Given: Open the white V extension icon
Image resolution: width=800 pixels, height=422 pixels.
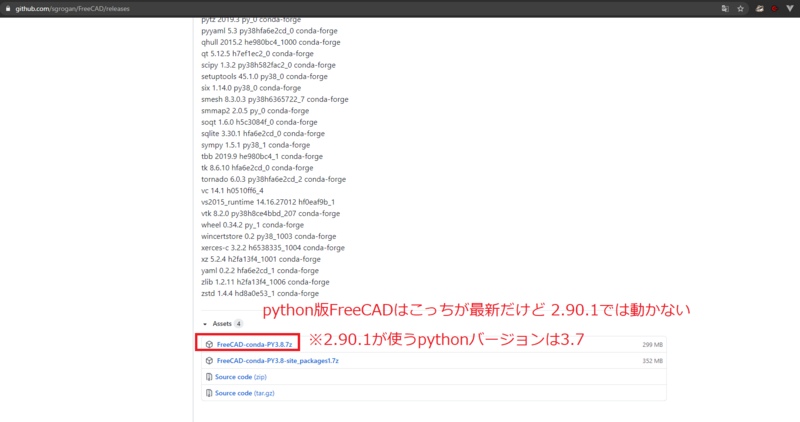Looking at the screenshot, I should (790, 9).
